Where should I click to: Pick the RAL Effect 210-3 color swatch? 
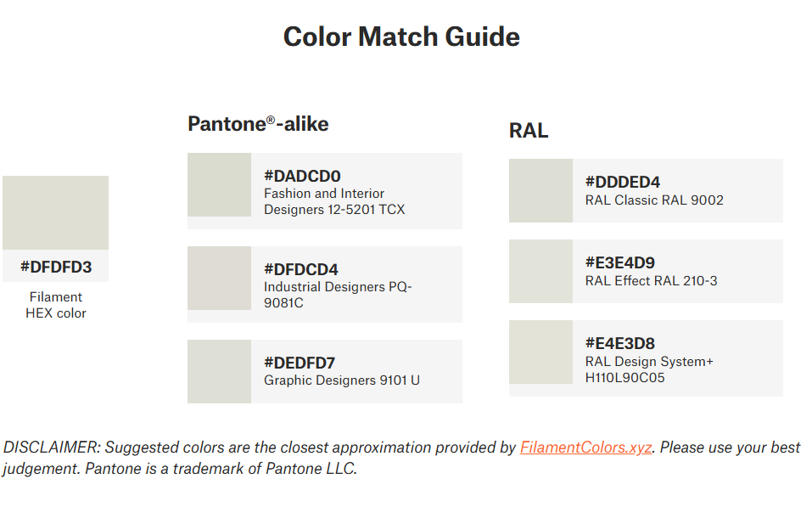(x=540, y=271)
